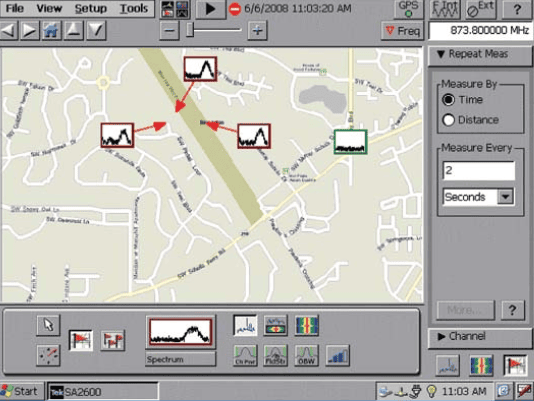Click the Ch Pwr measurement icon

245,355
